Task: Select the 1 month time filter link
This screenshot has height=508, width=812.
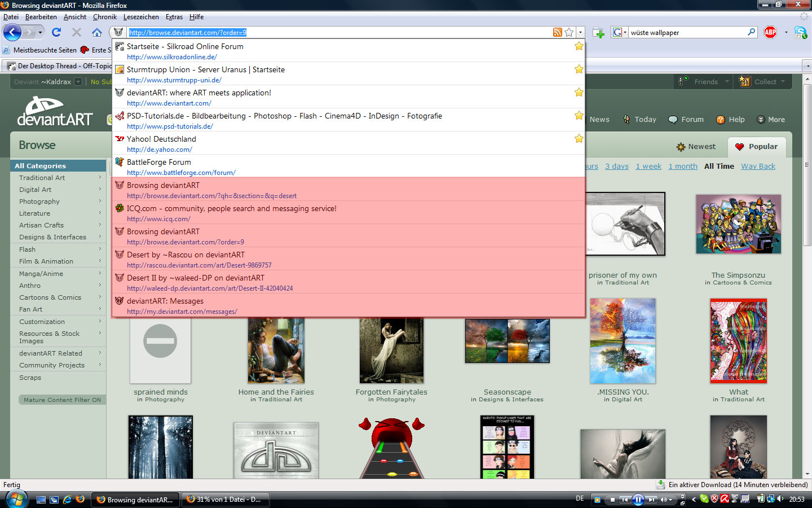Action: [682, 166]
